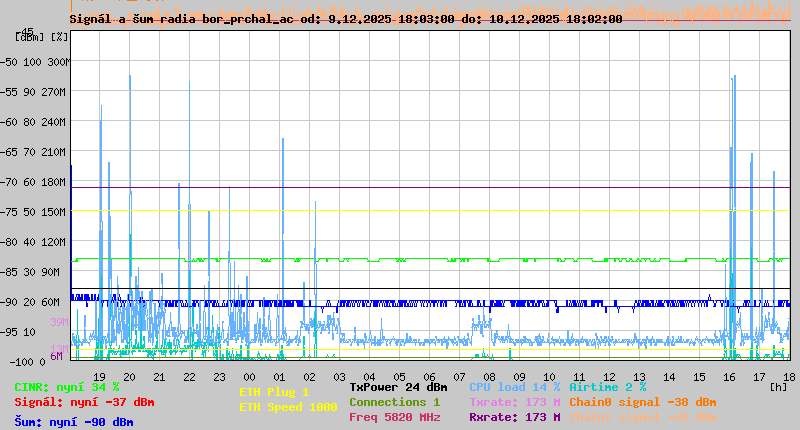The width and height of the screenshot is (800, 430).
Task: Click the faded 'Chain1 signal -43 dBm' legend label
Action: (643, 417)
